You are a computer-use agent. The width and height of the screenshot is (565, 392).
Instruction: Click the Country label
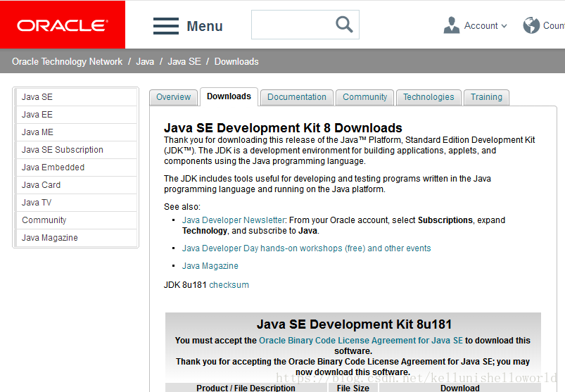click(554, 25)
